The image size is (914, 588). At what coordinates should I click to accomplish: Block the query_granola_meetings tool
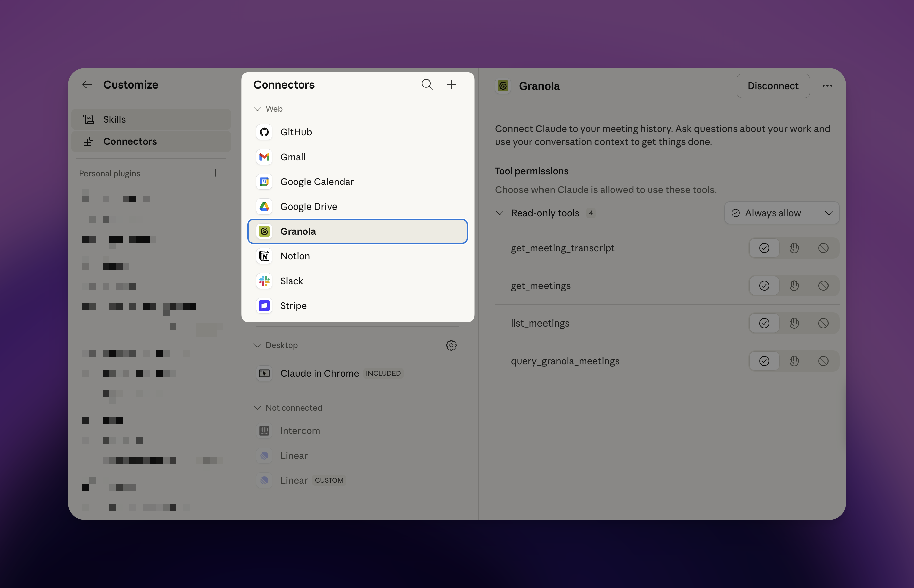point(823,361)
